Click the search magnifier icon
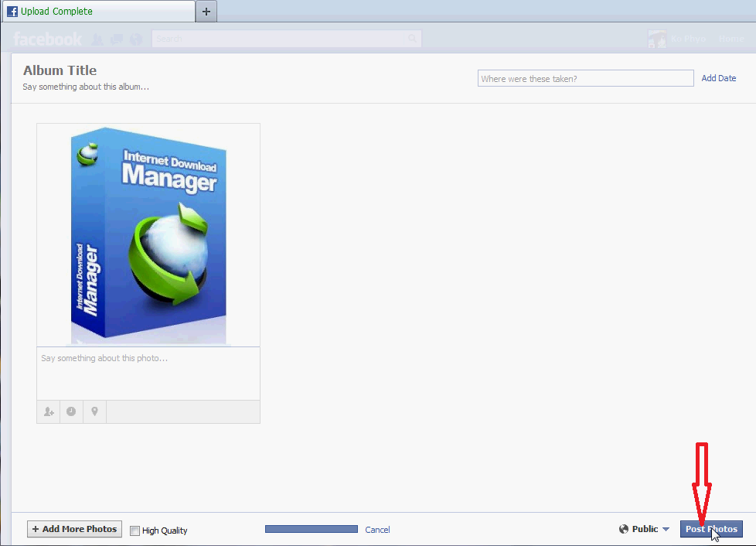This screenshot has height=546, width=756. pyautogui.click(x=412, y=39)
